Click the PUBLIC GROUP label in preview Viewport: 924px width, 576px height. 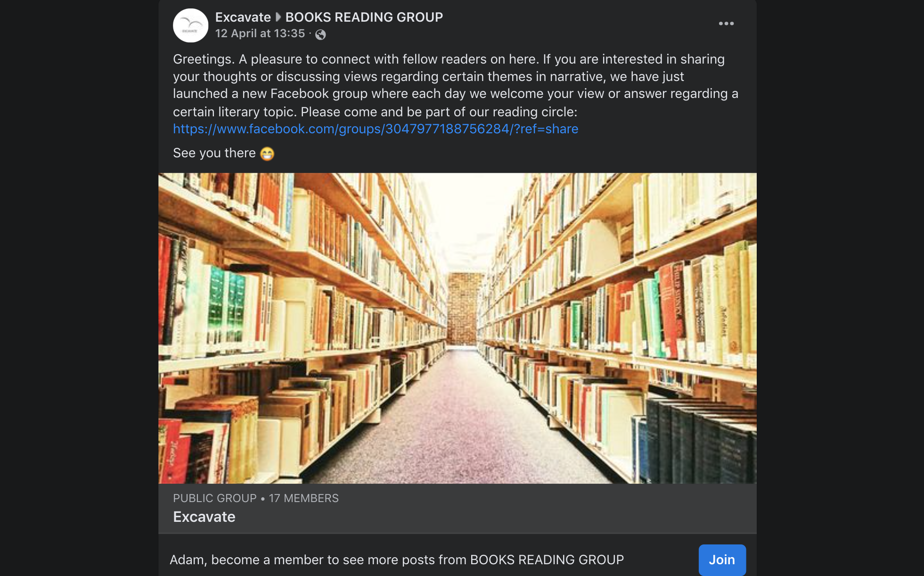[215, 498]
